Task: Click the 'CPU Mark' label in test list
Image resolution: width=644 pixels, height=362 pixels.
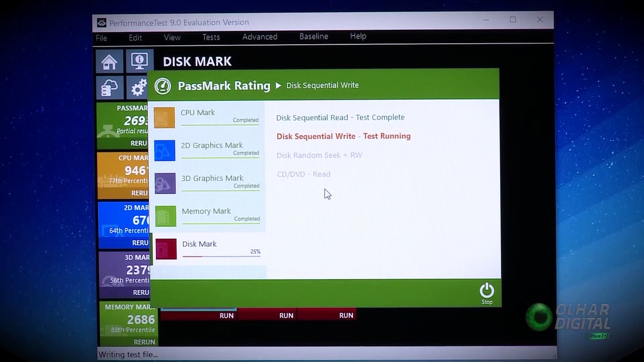Action: 198,113
